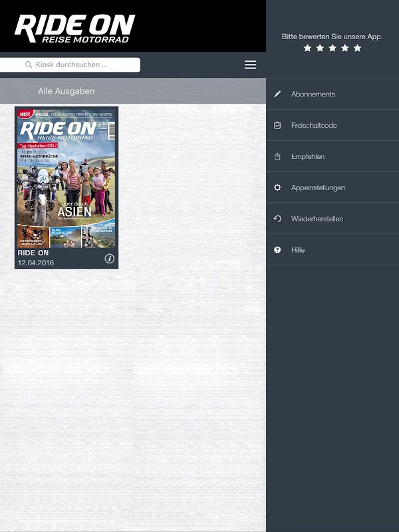Rate the app with second star

click(320, 48)
